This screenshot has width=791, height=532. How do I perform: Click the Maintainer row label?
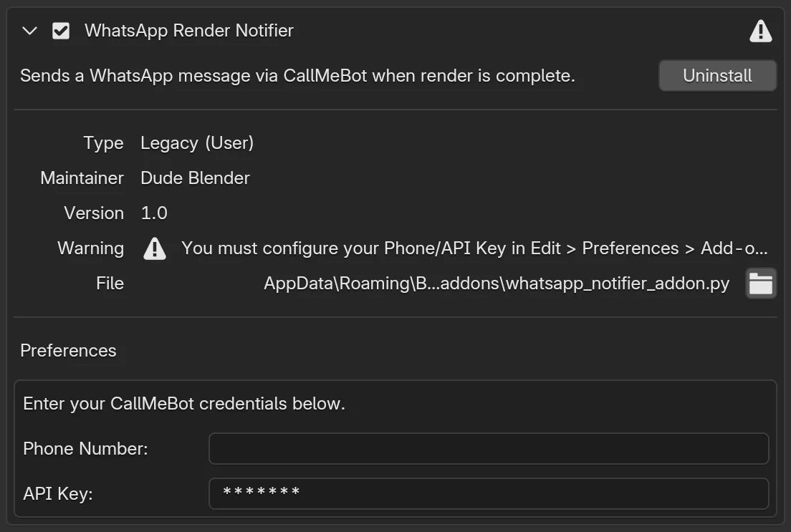coord(82,178)
